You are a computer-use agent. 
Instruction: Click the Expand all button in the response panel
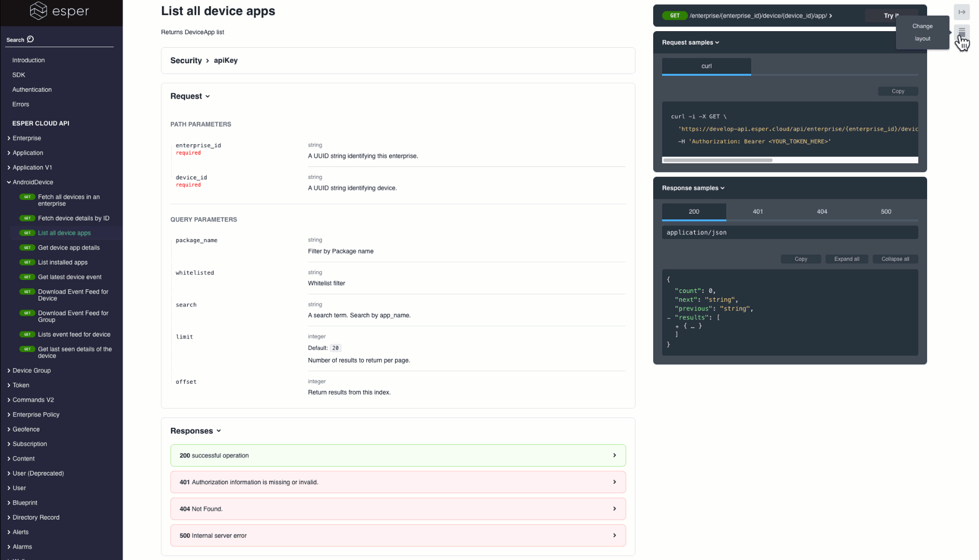coord(847,259)
